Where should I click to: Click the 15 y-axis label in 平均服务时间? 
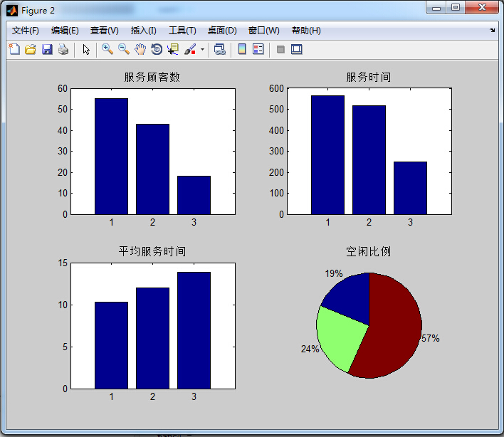(x=63, y=263)
